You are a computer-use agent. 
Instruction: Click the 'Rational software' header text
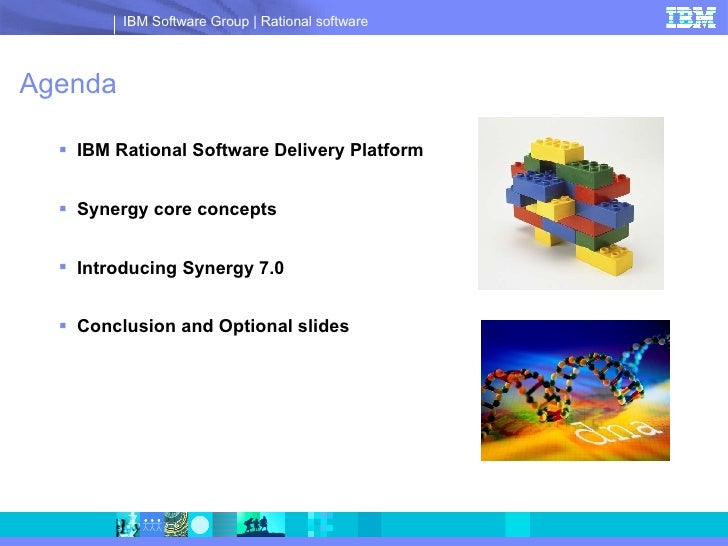point(314,21)
